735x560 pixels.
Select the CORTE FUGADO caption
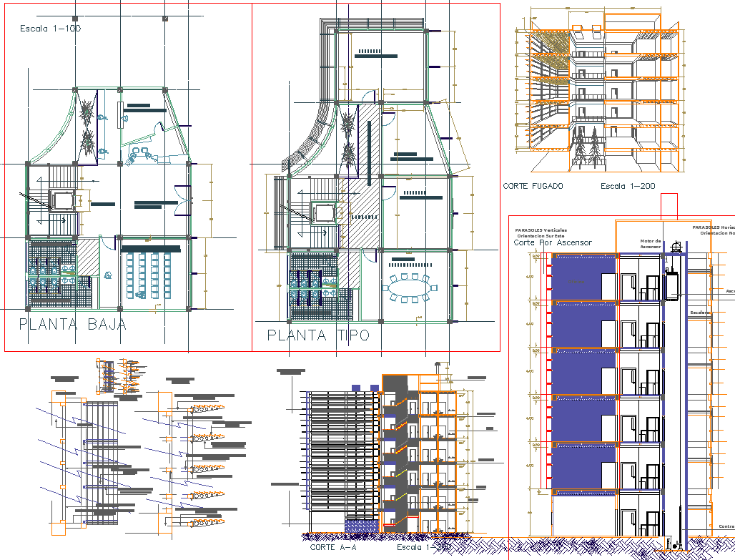(x=533, y=187)
